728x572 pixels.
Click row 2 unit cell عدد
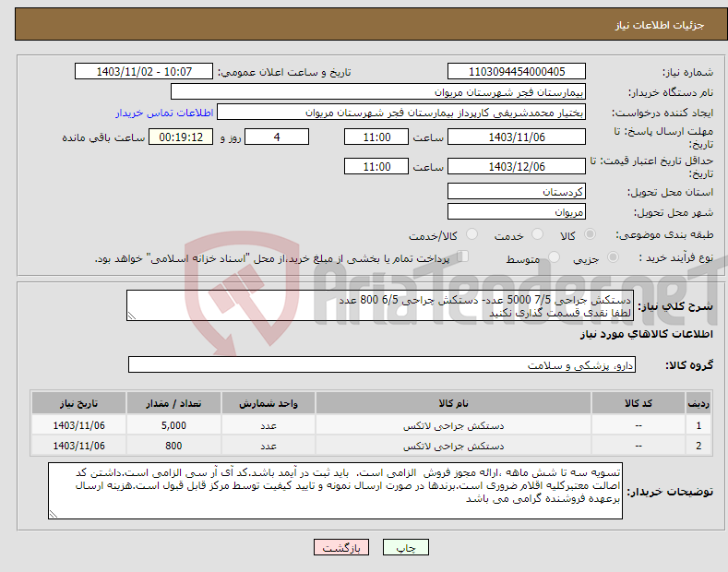(x=269, y=446)
